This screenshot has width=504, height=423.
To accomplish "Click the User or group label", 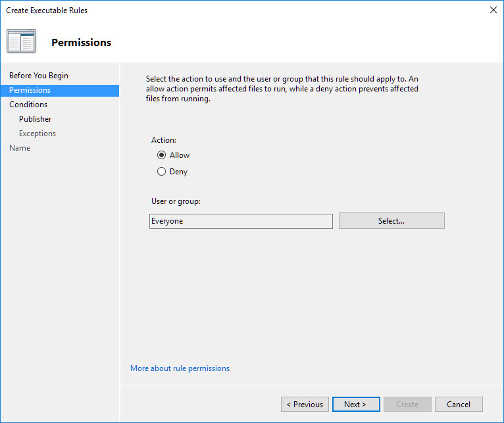I will (176, 201).
